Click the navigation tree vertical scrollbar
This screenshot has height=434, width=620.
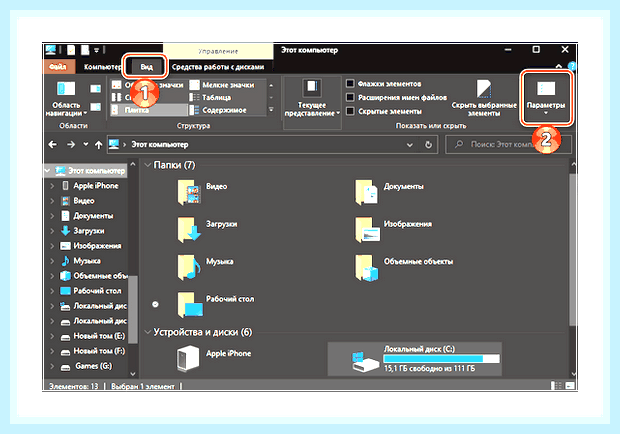133,309
